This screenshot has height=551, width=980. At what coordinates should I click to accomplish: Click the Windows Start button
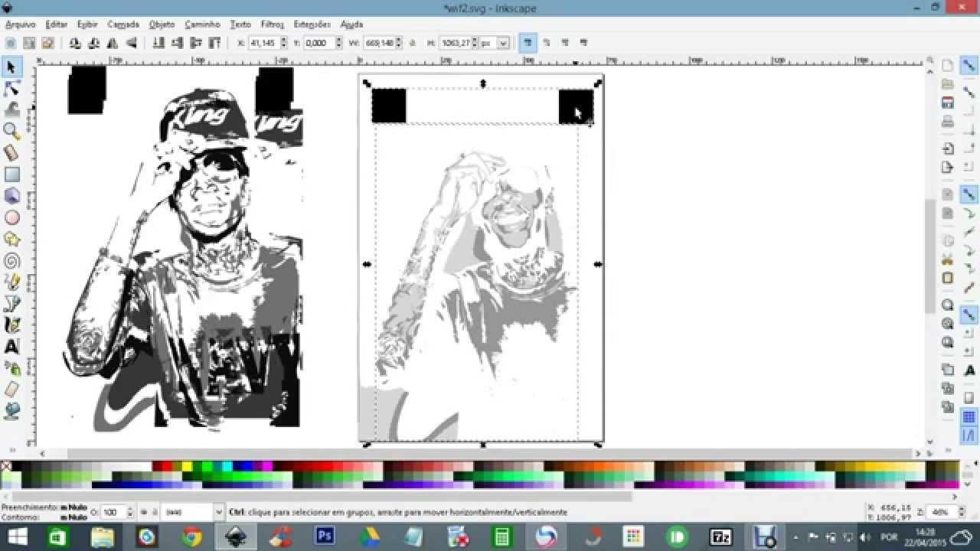click(16, 536)
